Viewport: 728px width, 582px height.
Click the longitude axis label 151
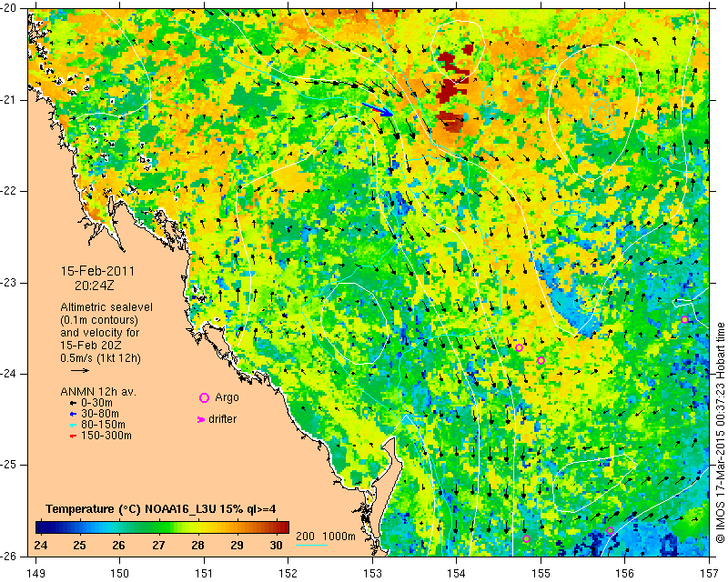point(204,574)
